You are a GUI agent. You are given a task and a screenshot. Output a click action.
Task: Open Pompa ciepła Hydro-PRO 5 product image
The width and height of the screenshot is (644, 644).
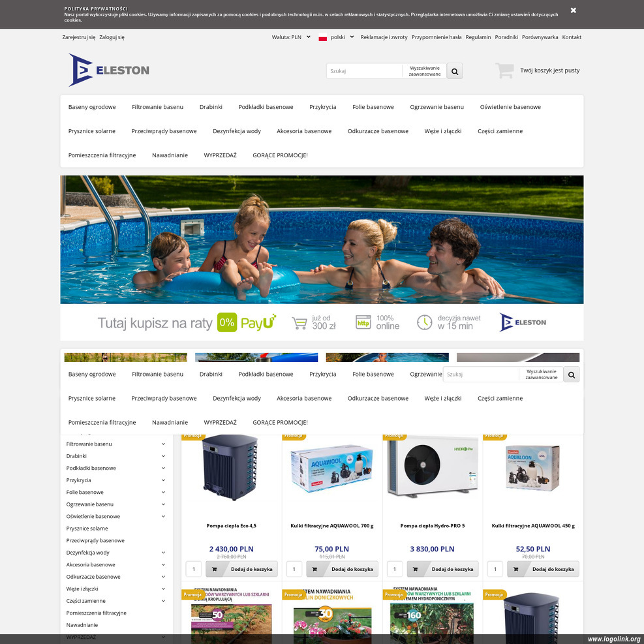pyautogui.click(x=433, y=466)
